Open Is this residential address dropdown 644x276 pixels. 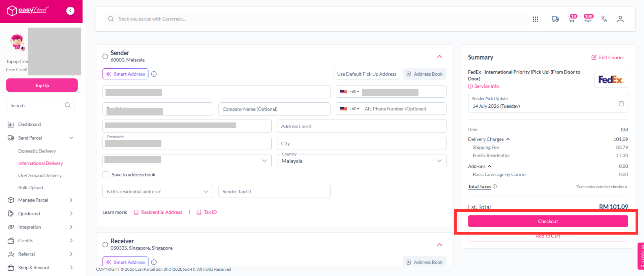pyautogui.click(x=157, y=192)
